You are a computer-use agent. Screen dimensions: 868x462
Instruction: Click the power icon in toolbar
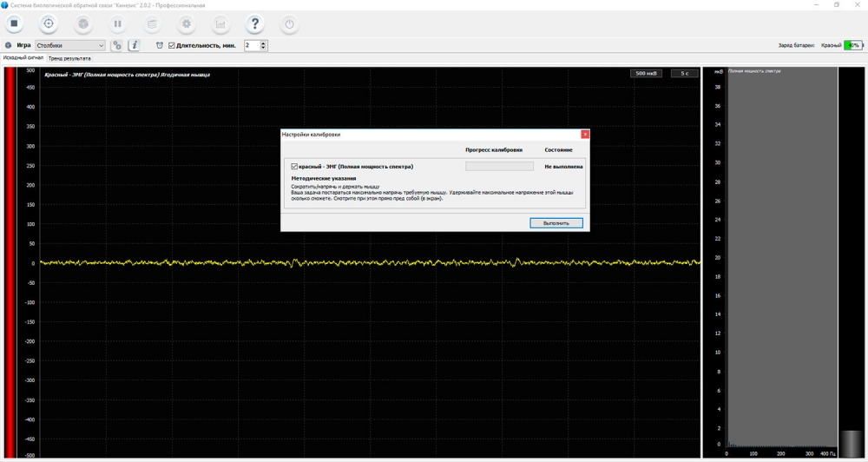point(289,23)
